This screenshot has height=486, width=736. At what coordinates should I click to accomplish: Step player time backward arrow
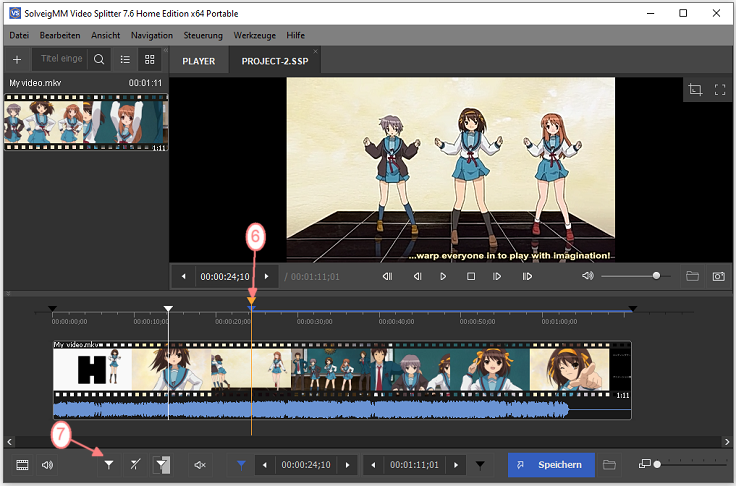pyautogui.click(x=184, y=277)
